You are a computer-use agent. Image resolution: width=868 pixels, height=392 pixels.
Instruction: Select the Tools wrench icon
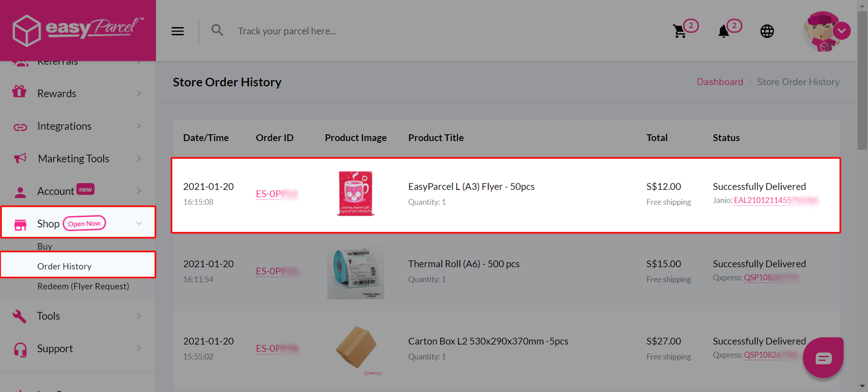(20, 316)
